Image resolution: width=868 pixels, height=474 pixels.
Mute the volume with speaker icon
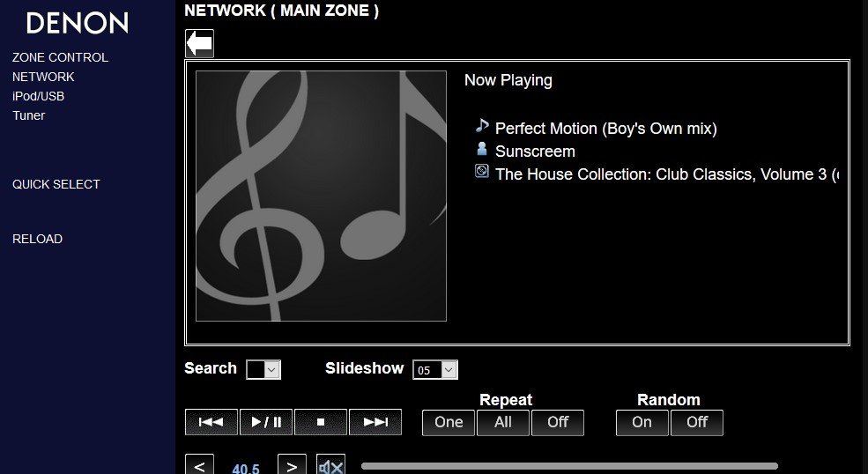click(331, 465)
